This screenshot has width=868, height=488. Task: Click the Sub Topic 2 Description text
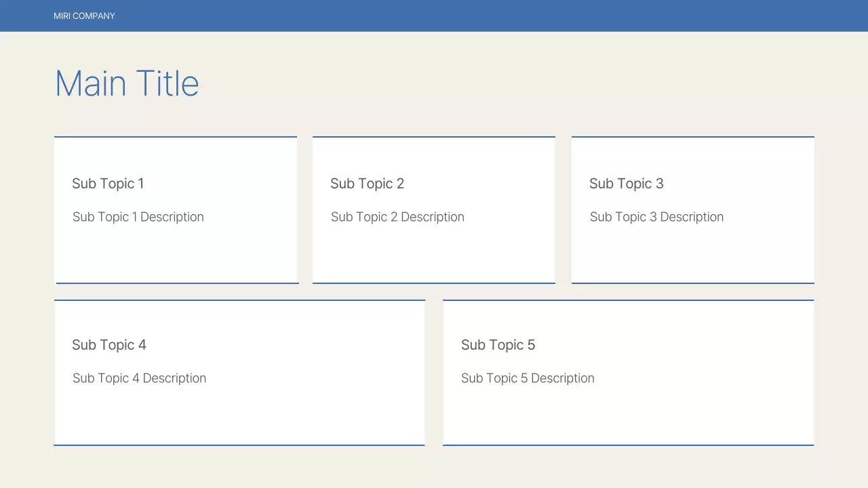(397, 217)
